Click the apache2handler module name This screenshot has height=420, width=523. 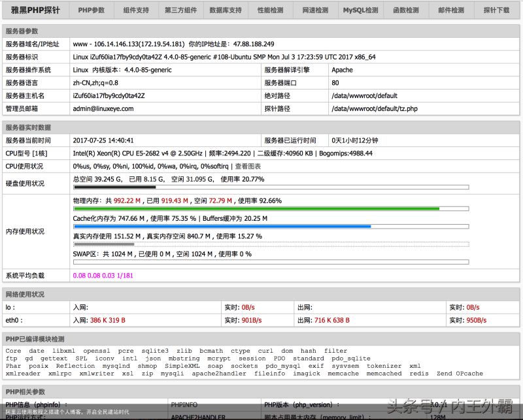[219, 374]
